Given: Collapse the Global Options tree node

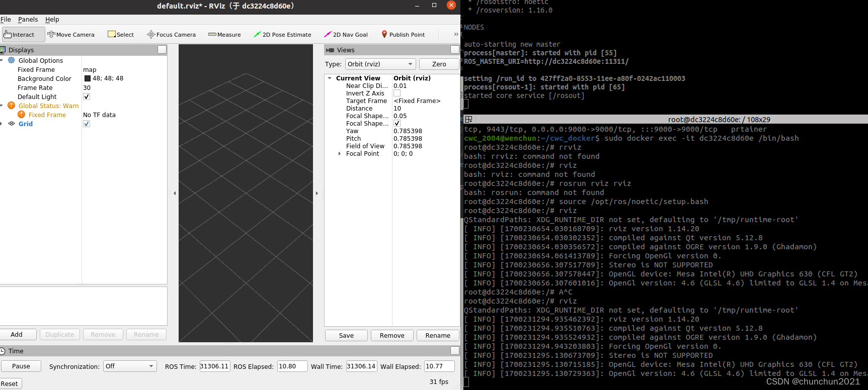Looking at the screenshot, I should (2, 60).
